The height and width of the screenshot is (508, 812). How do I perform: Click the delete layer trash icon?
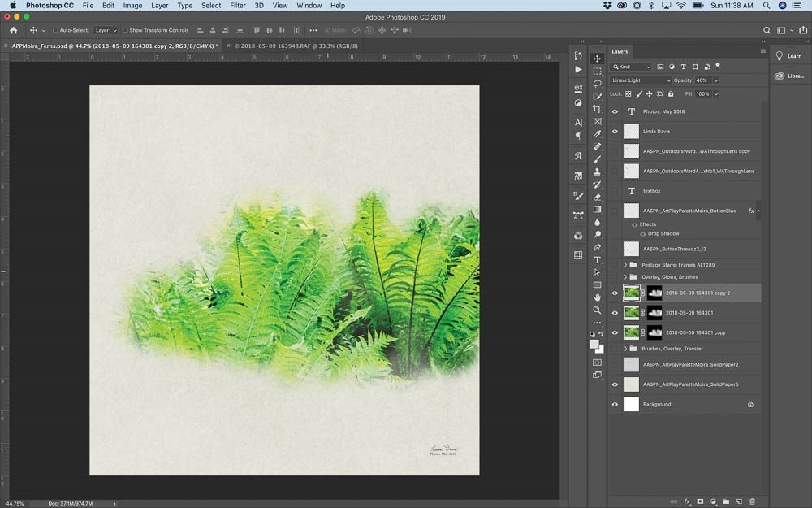[753, 501]
